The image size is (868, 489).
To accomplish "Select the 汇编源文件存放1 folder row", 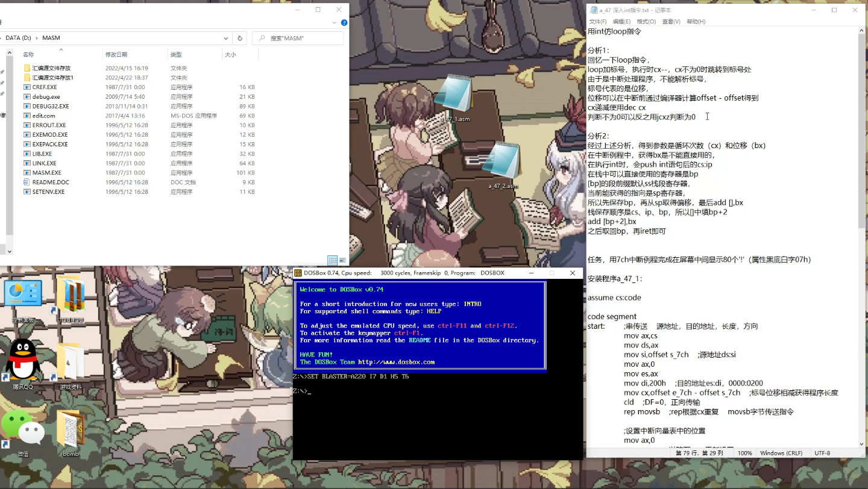I will point(139,78).
